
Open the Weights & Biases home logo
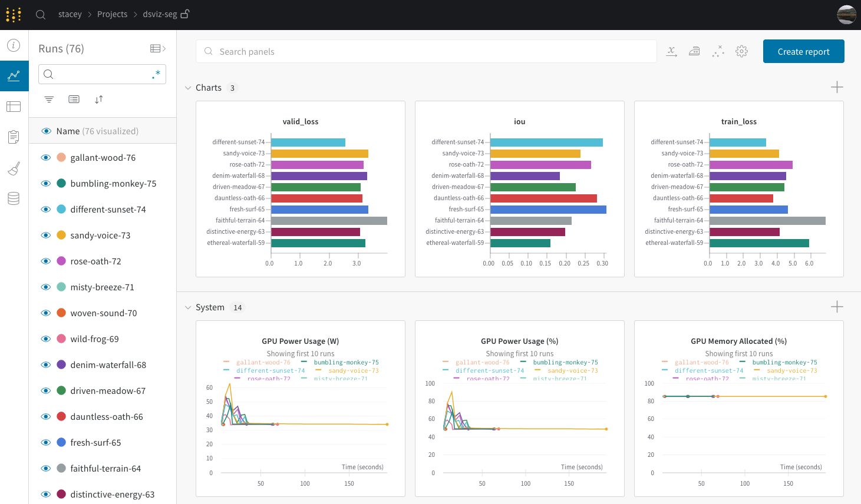tap(14, 14)
